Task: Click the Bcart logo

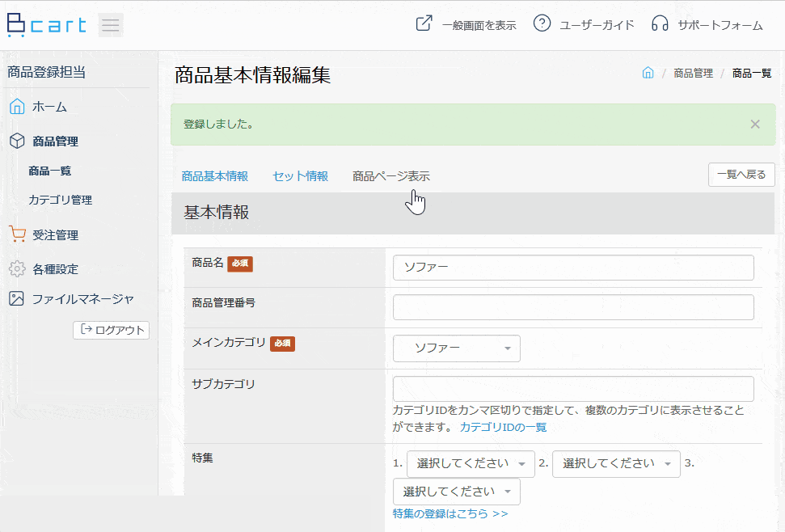Action: (47, 24)
